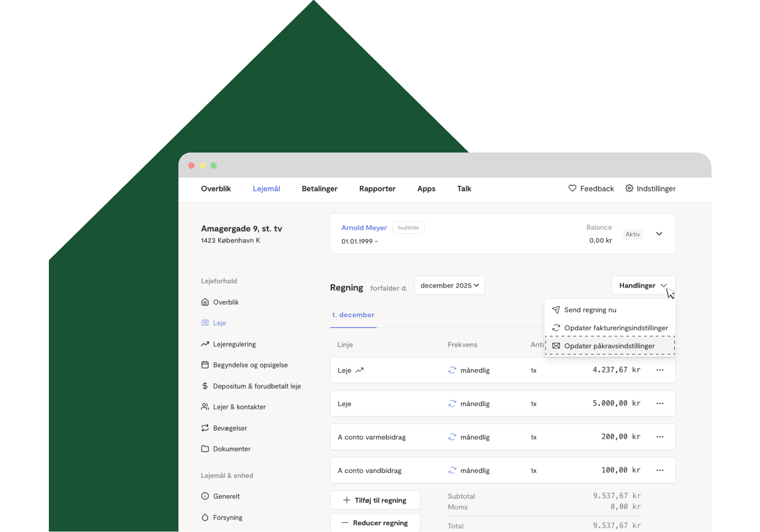Click the 9.537,67 kr Total amount
The width and height of the screenshot is (760, 532).
(617, 525)
